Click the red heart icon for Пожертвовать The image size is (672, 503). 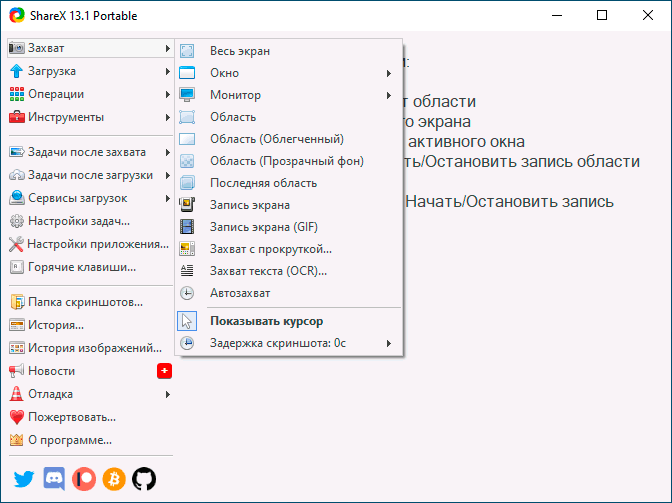(x=17, y=417)
